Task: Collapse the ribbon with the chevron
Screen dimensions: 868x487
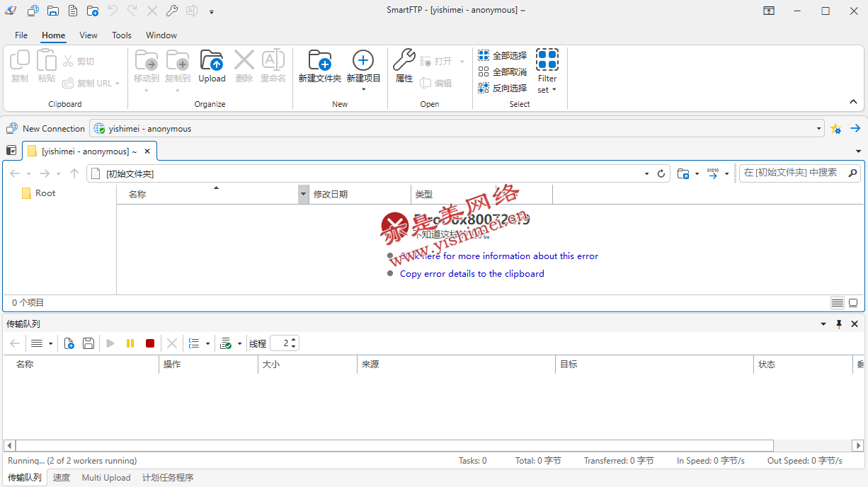Action: [x=853, y=102]
